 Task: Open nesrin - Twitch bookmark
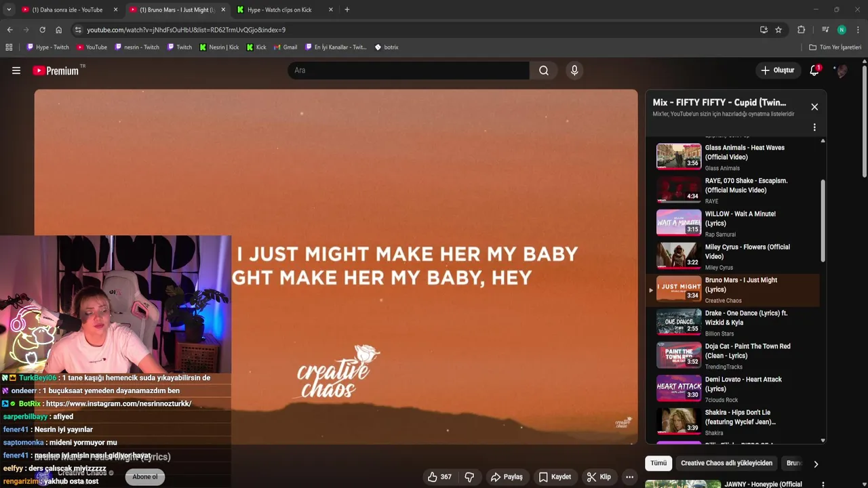(x=137, y=47)
